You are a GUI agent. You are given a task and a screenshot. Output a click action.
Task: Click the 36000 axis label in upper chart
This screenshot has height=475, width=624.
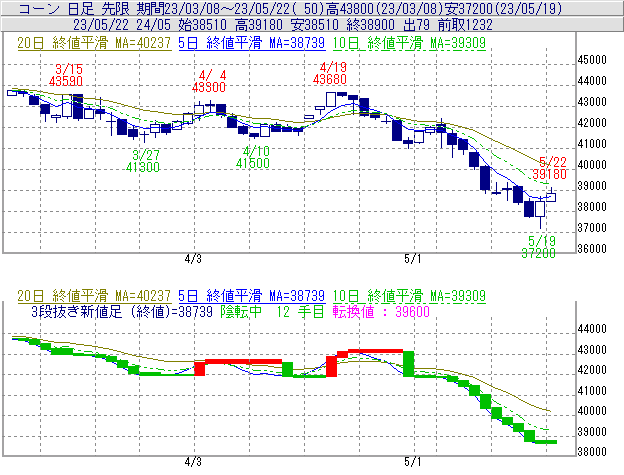pyautogui.click(x=592, y=249)
